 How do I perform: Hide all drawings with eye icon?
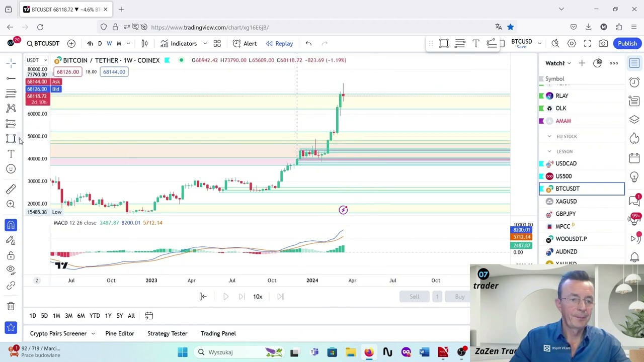point(11,269)
